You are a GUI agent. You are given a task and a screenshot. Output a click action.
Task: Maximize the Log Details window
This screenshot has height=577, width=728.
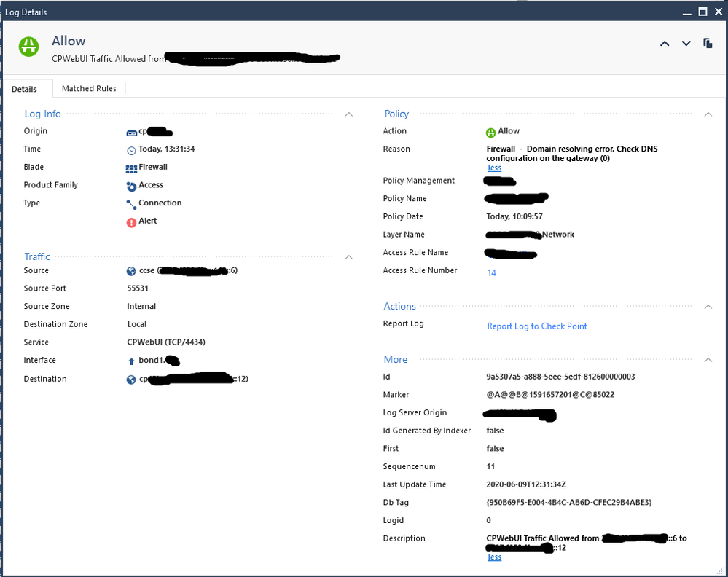click(703, 12)
